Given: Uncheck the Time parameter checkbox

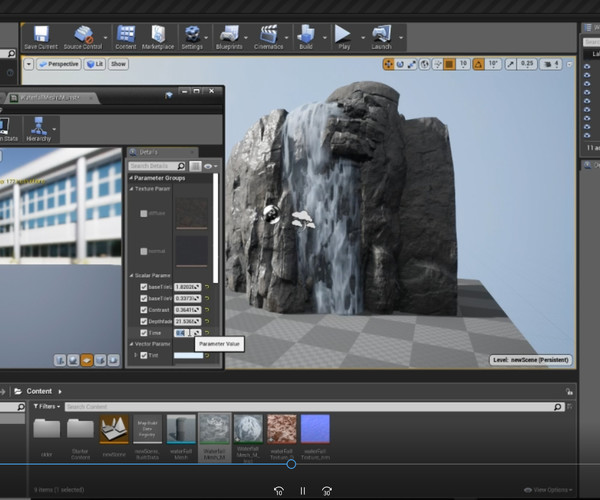Looking at the screenshot, I should 143,333.
